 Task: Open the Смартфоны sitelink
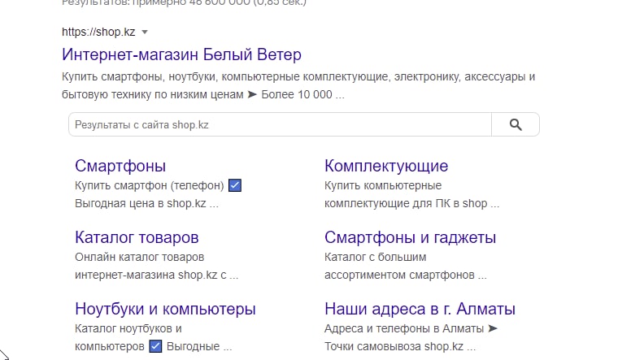(x=120, y=166)
